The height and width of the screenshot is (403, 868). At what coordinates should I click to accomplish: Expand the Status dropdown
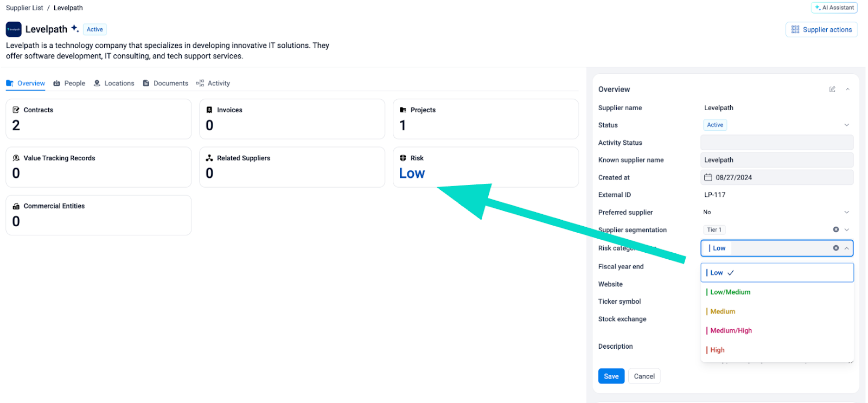tap(846, 125)
